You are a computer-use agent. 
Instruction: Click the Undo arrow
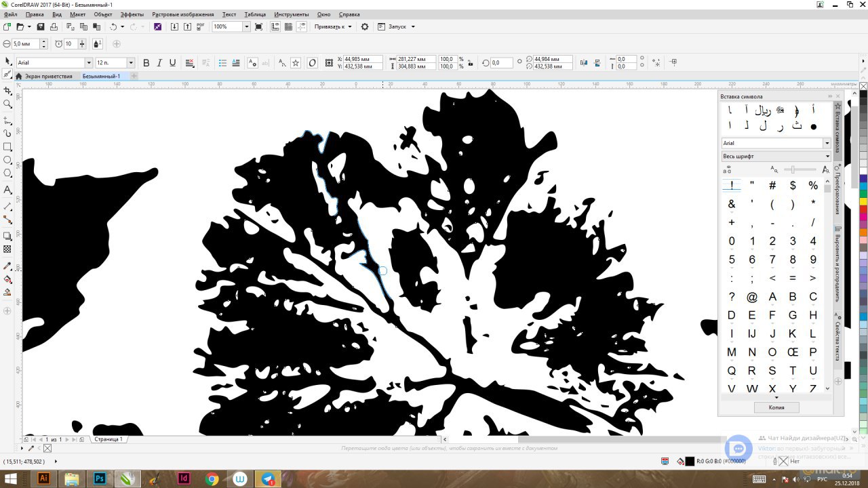[113, 26]
